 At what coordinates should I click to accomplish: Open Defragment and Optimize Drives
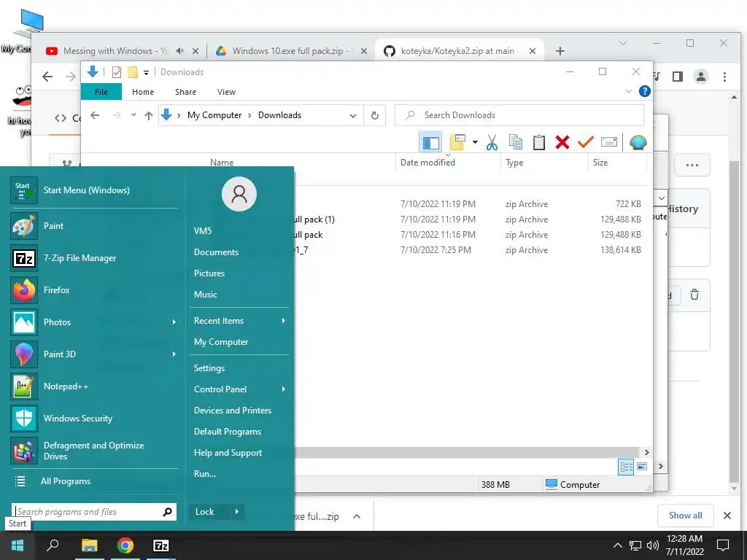(x=94, y=451)
